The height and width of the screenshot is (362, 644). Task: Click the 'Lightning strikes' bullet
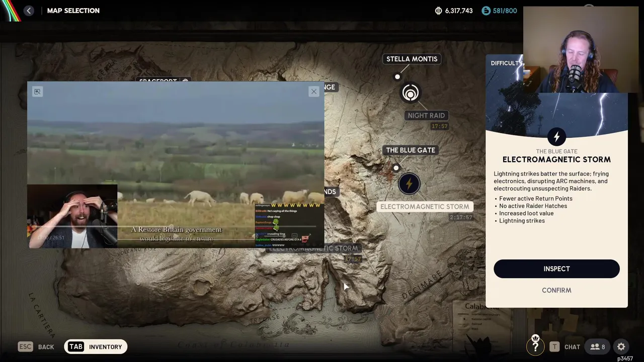click(522, 221)
